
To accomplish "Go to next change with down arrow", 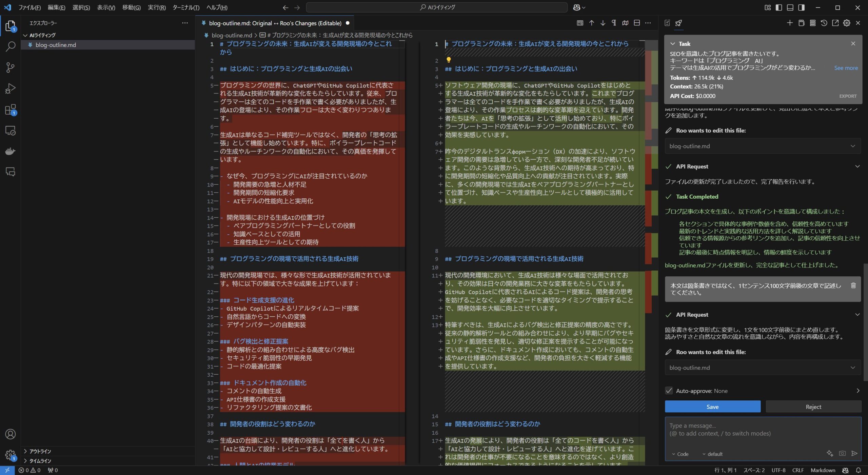I will 603,23.
